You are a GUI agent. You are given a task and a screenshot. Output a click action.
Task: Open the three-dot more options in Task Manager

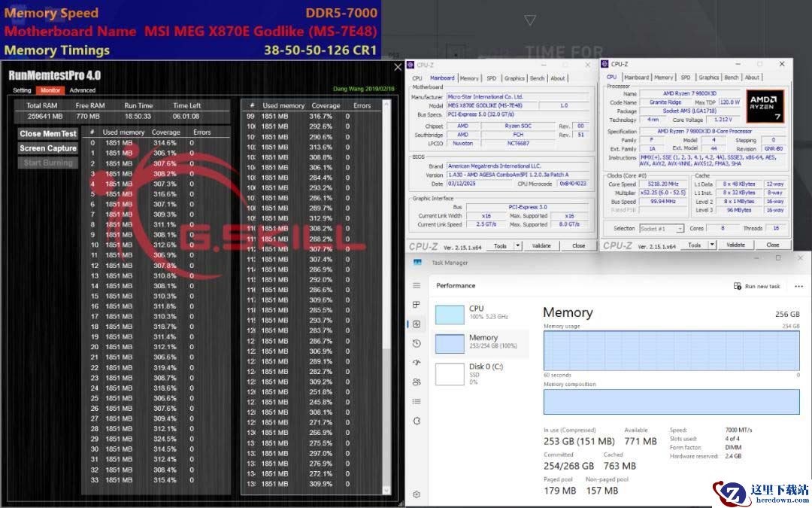click(x=798, y=286)
